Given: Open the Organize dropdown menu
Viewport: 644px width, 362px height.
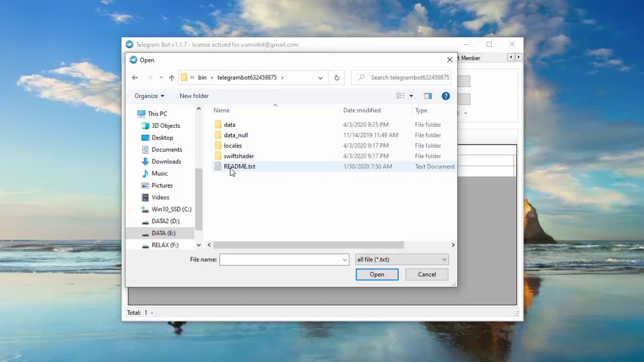Looking at the screenshot, I should 149,96.
